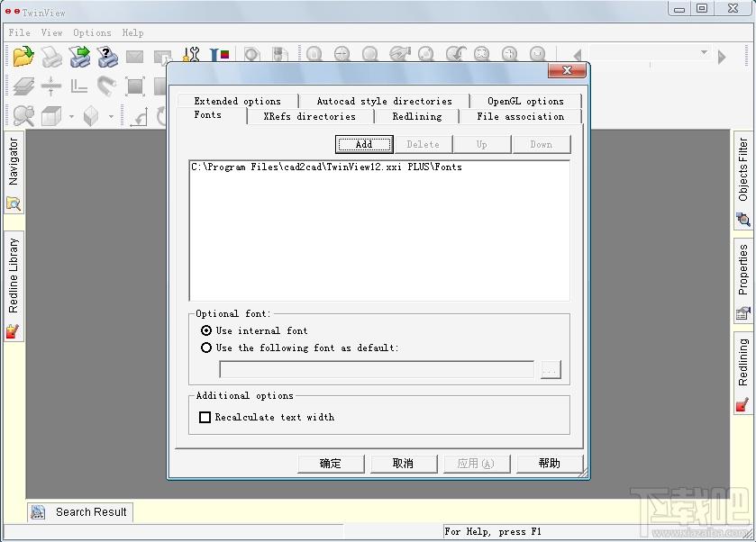Image resolution: width=756 pixels, height=542 pixels.
Task: Click the magnet snap icon
Action: coord(106,86)
